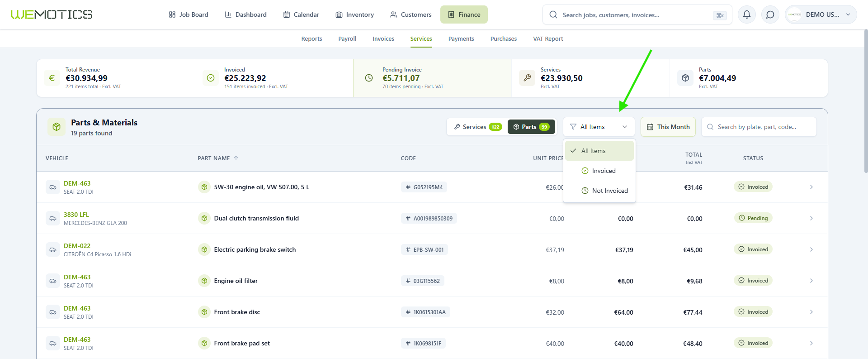The image size is (868, 359).
Task: Switch to the Invoices tab
Action: point(383,39)
